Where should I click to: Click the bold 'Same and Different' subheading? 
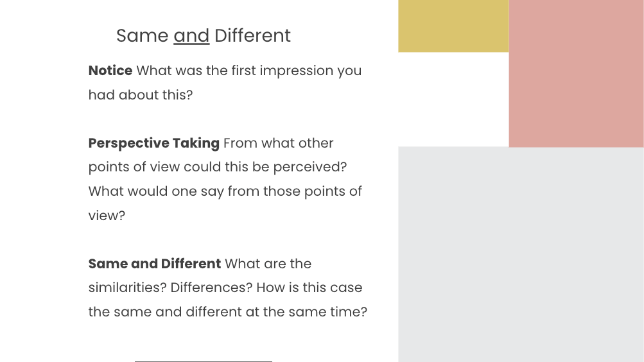155,264
